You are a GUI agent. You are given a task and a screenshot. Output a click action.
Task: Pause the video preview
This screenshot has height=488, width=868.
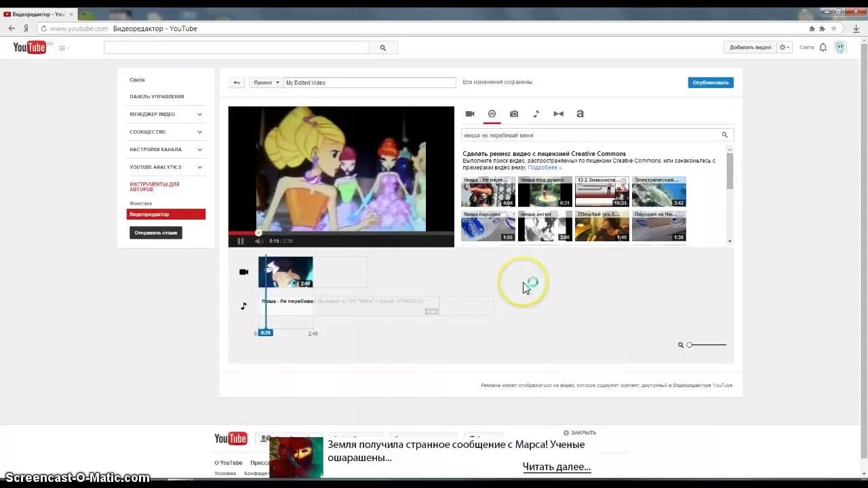(x=240, y=241)
